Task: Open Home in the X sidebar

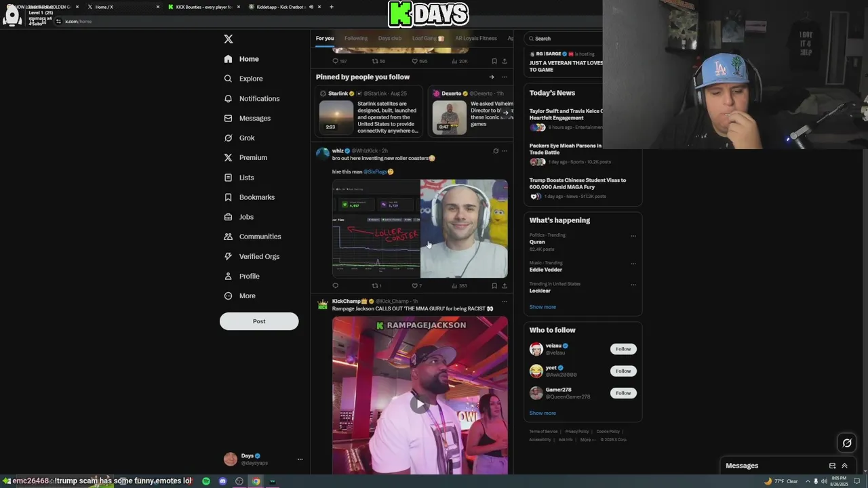Action: [241, 59]
